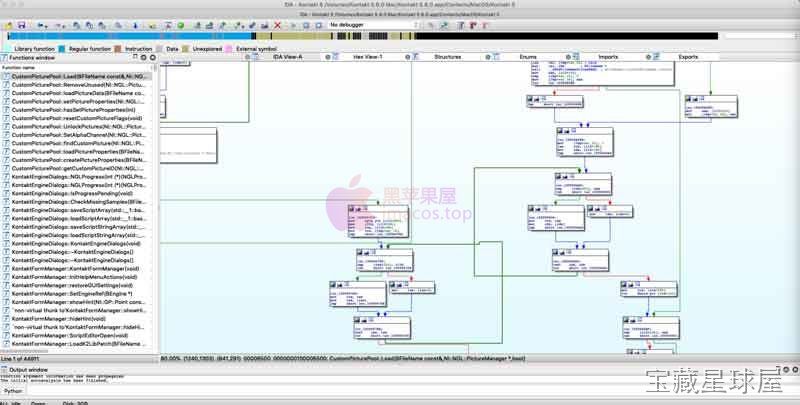Select KontaktEngineDialogs::loadScriptStringArray function row
800x405 pixels.
tap(77, 235)
